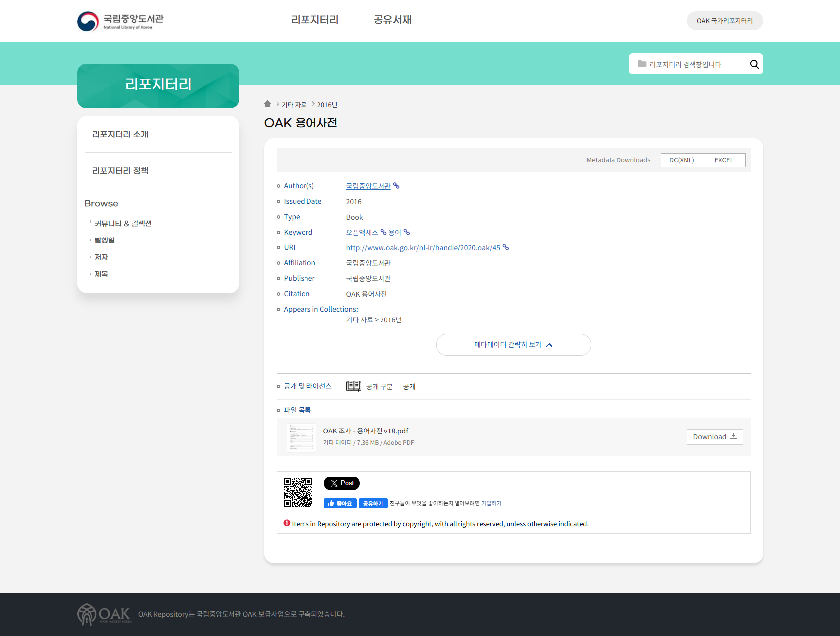Download metadata as EXCEL

(x=724, y=160)
